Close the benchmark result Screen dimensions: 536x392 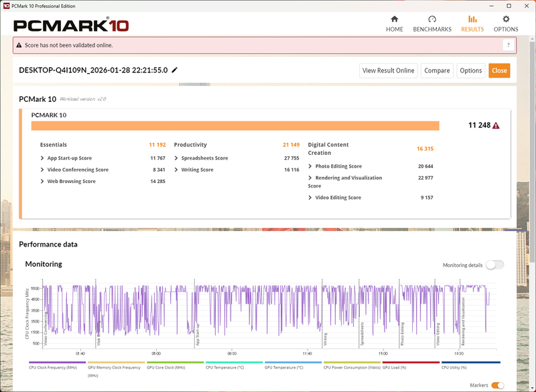point(499,70)
